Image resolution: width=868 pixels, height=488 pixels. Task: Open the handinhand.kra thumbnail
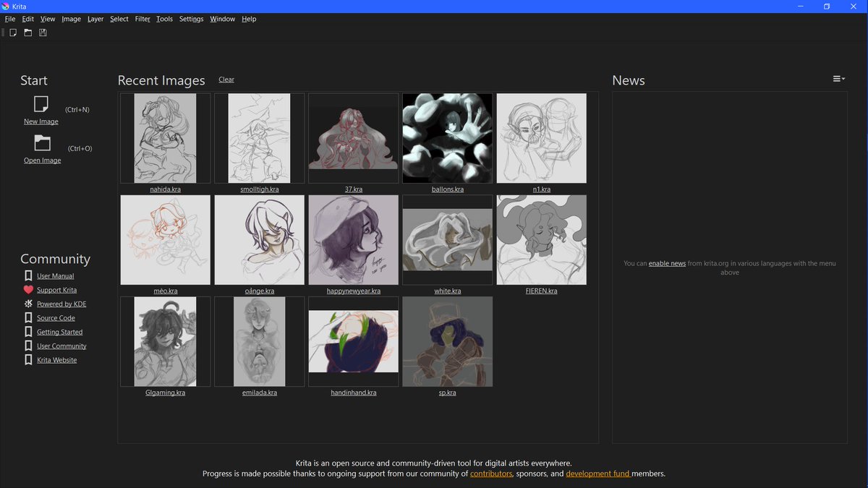click(353, 342)
